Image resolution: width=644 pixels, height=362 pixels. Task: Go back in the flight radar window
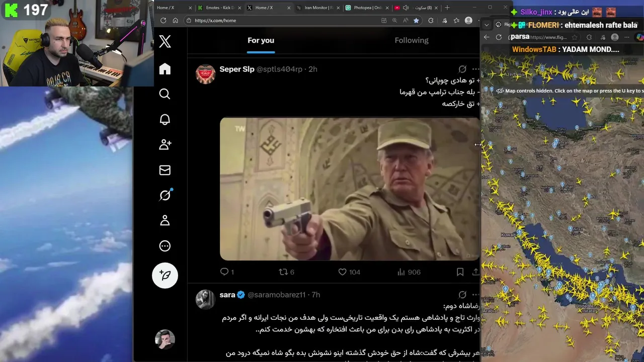[x=487, y=37]
